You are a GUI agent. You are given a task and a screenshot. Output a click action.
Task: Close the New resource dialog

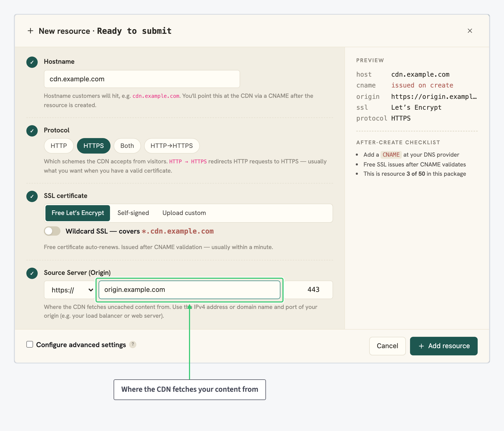470,31
